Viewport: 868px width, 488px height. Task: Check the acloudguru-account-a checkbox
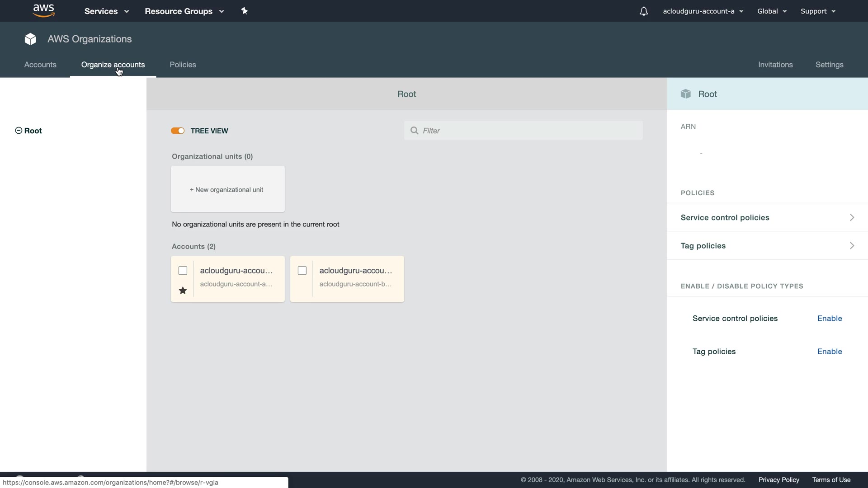pos(183,271)
